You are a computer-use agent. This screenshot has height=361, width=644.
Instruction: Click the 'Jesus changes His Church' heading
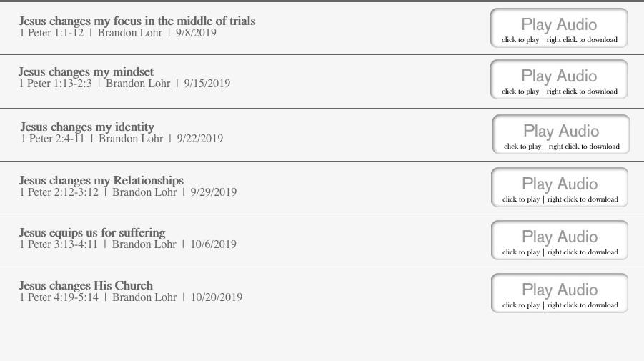coord(86,286)
